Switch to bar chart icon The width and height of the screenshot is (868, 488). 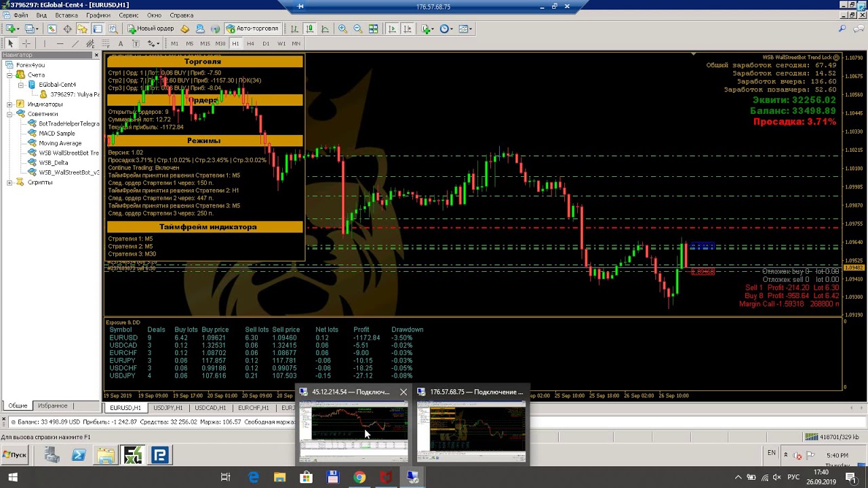click(x=294, y=28)
